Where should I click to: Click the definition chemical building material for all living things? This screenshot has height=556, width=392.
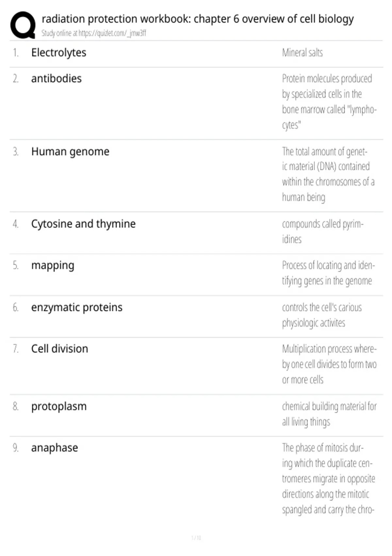(x=329, y=414)
